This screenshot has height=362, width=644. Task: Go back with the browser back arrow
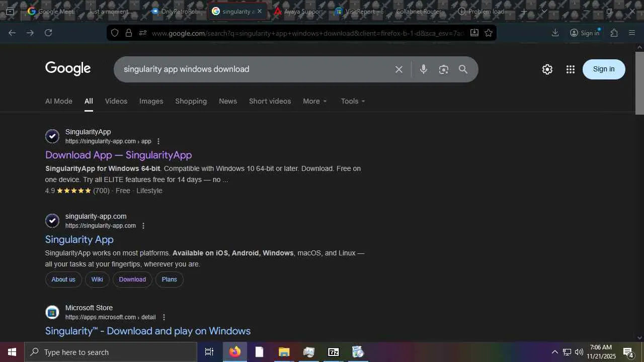(12, 33)
